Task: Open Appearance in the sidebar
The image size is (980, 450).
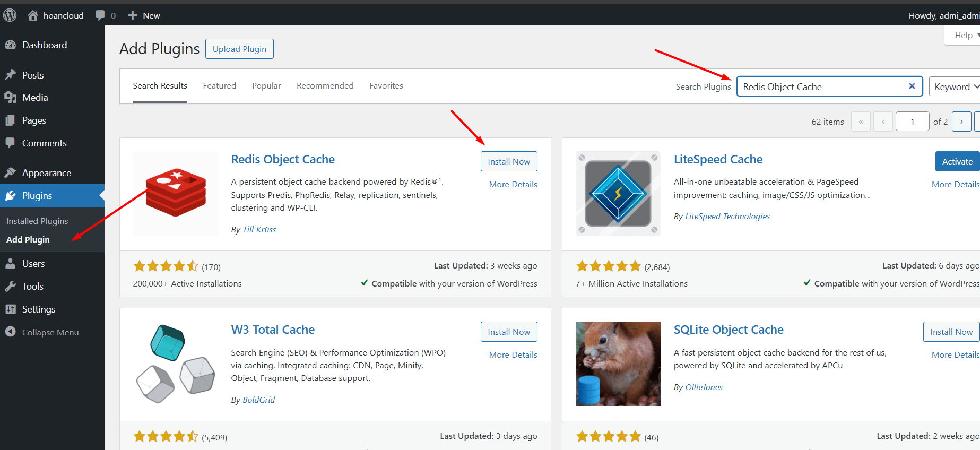Action: coord(46,173)
